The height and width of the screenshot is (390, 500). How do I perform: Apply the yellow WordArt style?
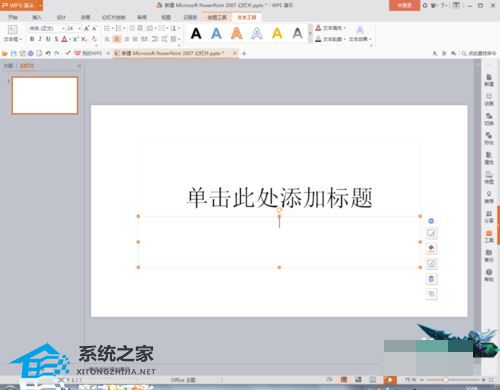pyautogui.click(x=277, y=33)
